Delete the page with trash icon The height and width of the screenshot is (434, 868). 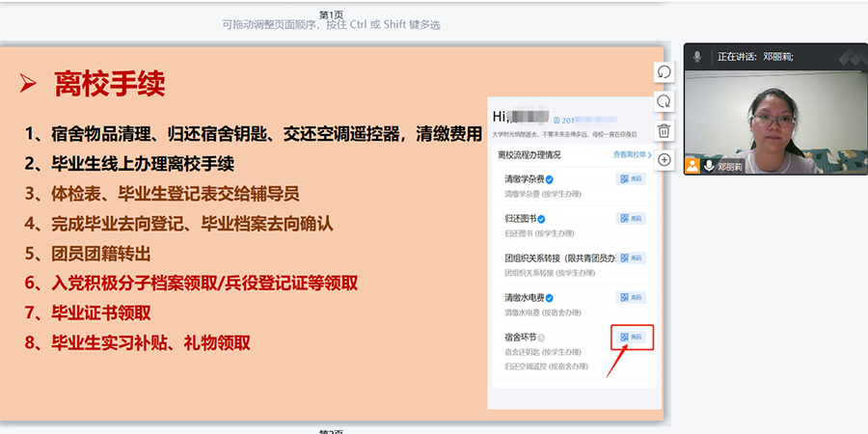click(x=664, y=131)
